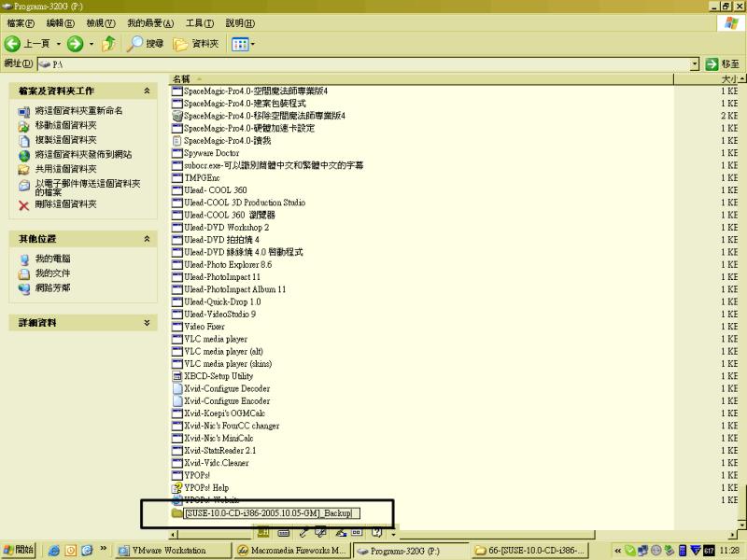This screenshot has height=560, width=747.
Task: Select the SpaceMagic-Pro4.0-讀我 document icon
Action: point(176,141)
